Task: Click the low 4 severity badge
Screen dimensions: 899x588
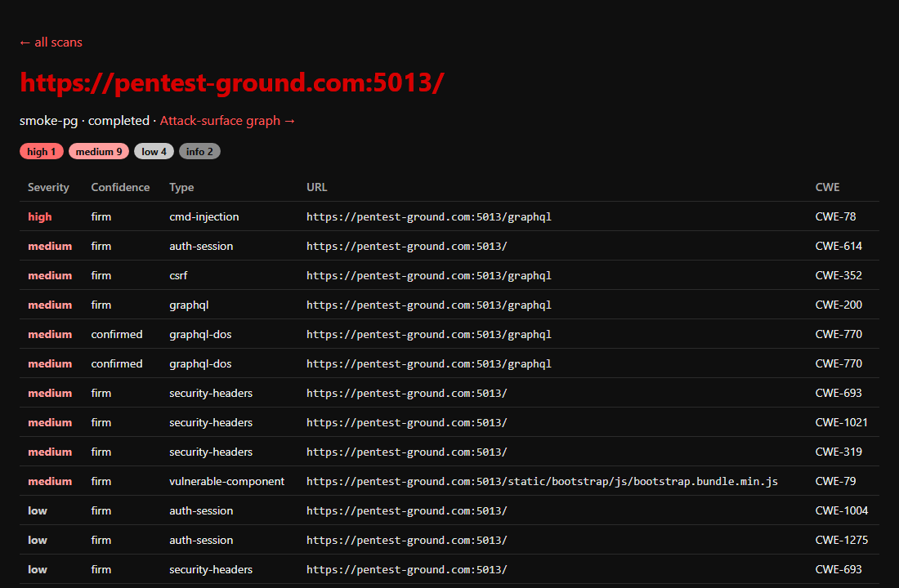Action: point(154,151)
